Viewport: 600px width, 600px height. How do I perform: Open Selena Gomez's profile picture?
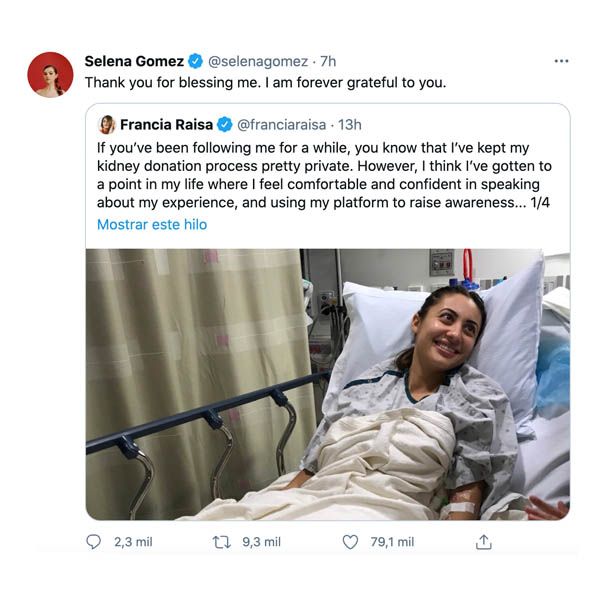(50, 74)
